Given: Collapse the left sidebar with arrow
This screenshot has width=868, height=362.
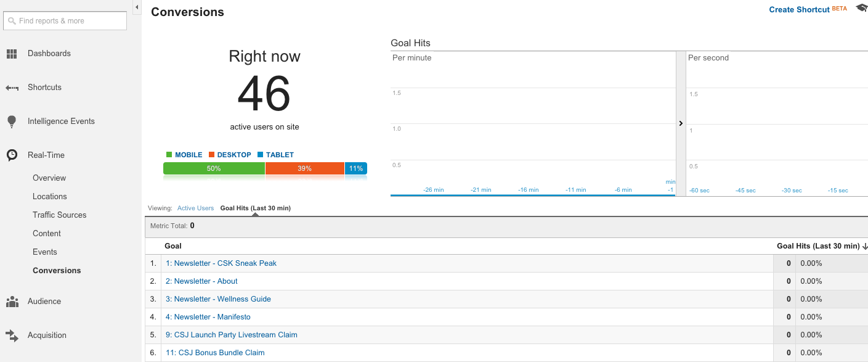Looking at the screenshot, I should [137, 7].
